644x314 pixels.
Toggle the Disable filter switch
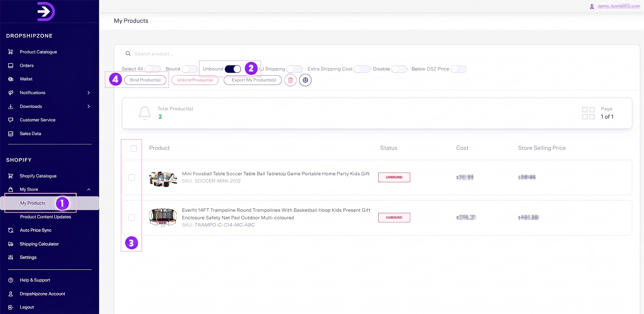click(399, 69)
